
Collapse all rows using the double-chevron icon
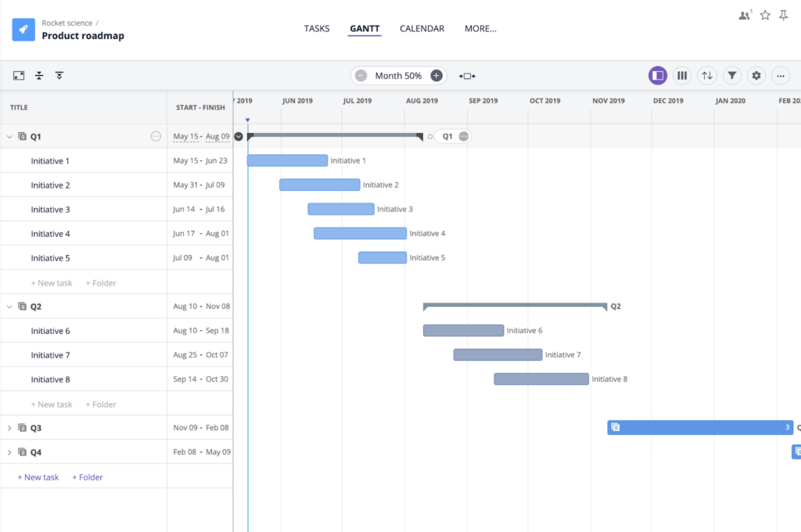tap(59, 75)
